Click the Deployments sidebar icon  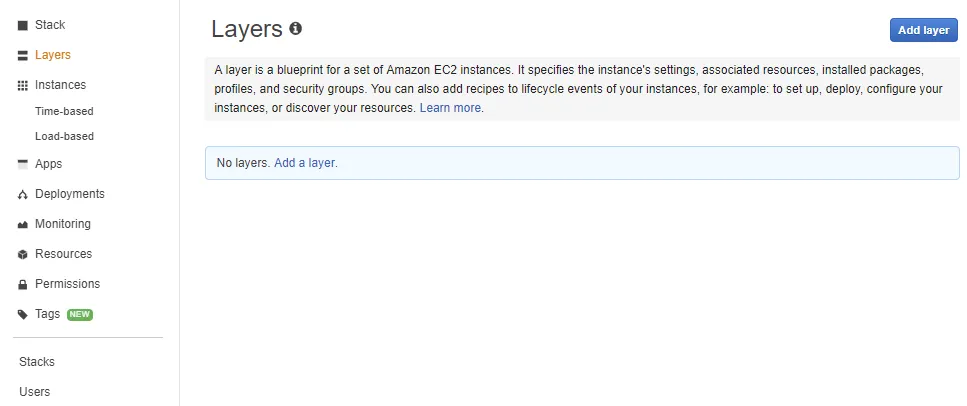[23, 194]
